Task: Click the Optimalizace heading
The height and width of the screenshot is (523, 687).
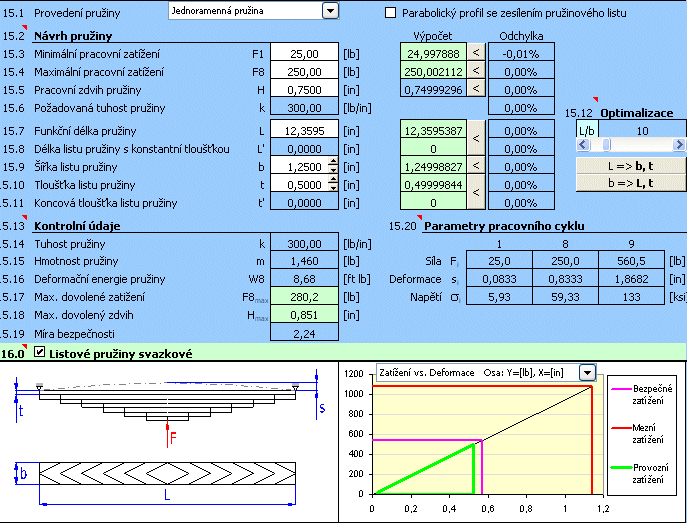Action: point(637,113)
